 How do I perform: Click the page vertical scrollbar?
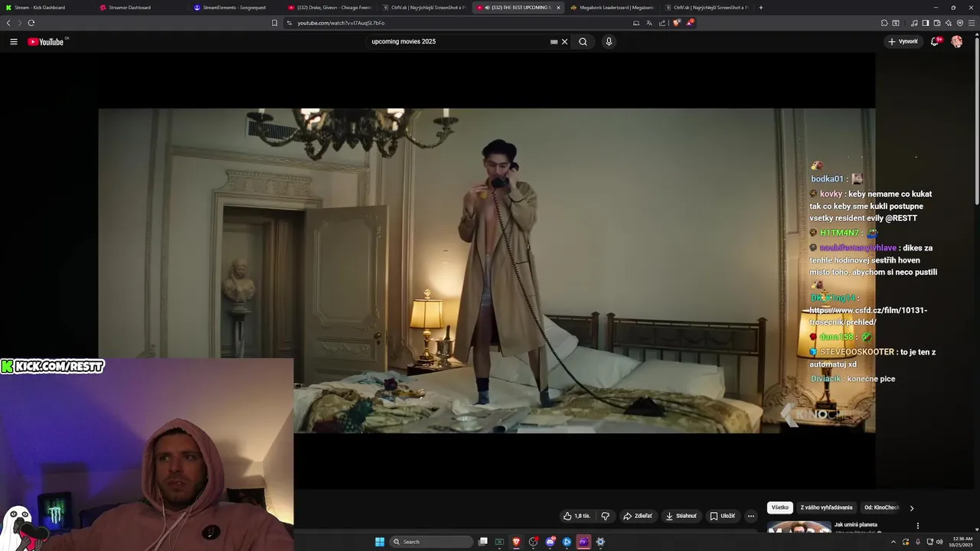pos(976,122)
